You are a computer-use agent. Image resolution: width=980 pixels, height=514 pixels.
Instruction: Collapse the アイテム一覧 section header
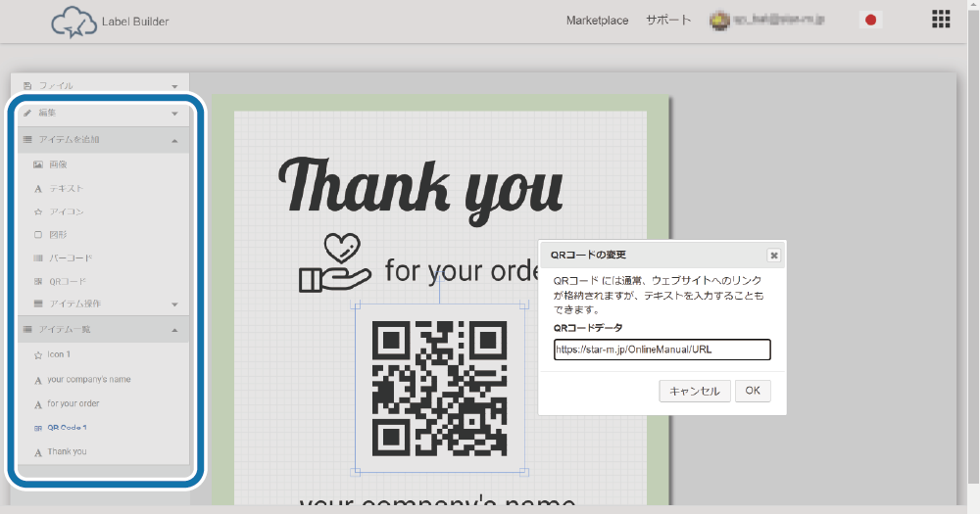point(103,329)
